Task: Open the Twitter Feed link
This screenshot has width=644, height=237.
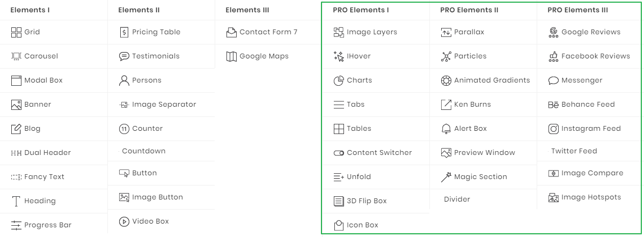Action: click(x=574, y=151)
